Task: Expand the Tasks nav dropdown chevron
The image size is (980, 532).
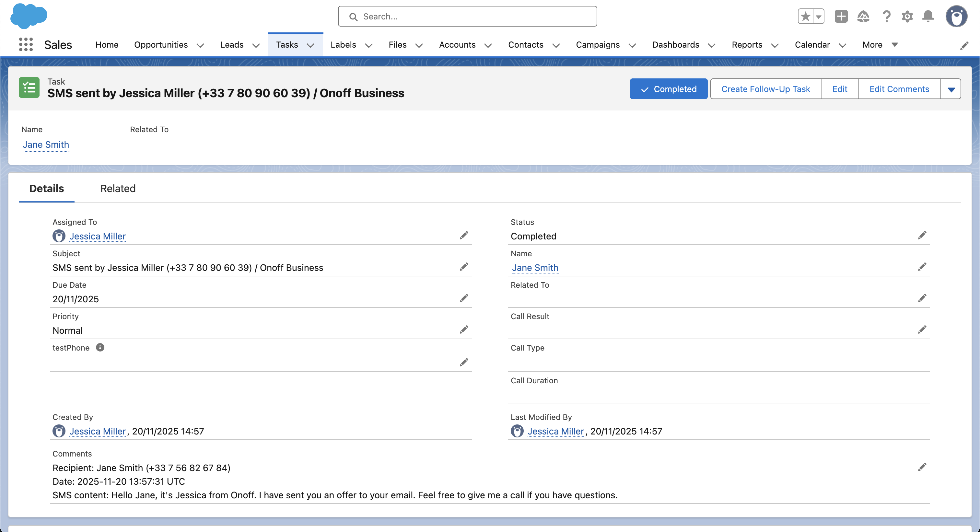Action: [x=310, y=45]
